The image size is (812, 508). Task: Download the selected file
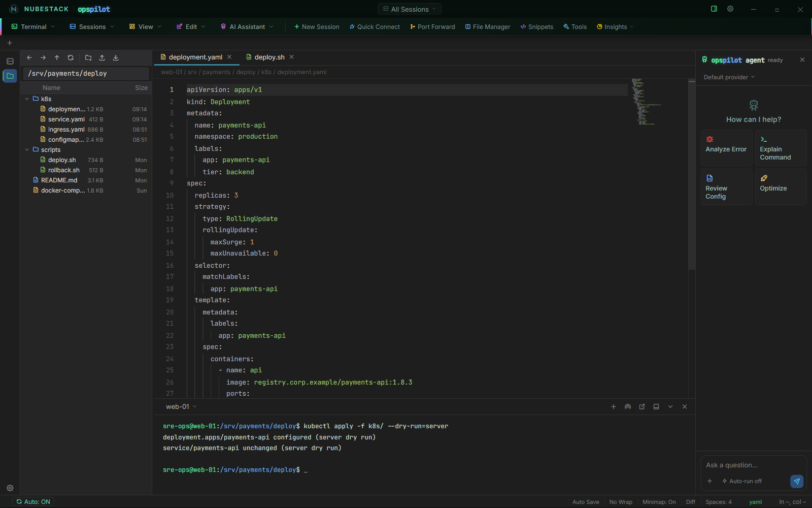tap(116, 58)
